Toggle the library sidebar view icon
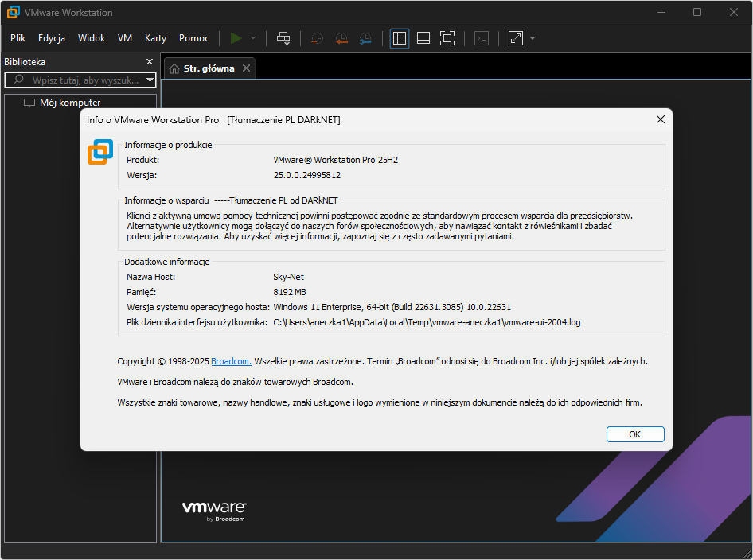The height and width of the screenshot is (560, 753). (x=399, y=38)
